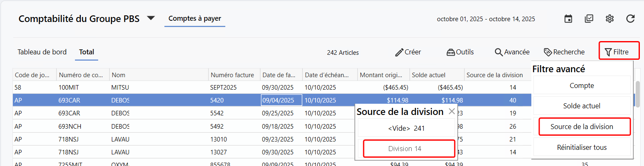Expand the Comptabilité du Groupe PBS dropdown

151,19
